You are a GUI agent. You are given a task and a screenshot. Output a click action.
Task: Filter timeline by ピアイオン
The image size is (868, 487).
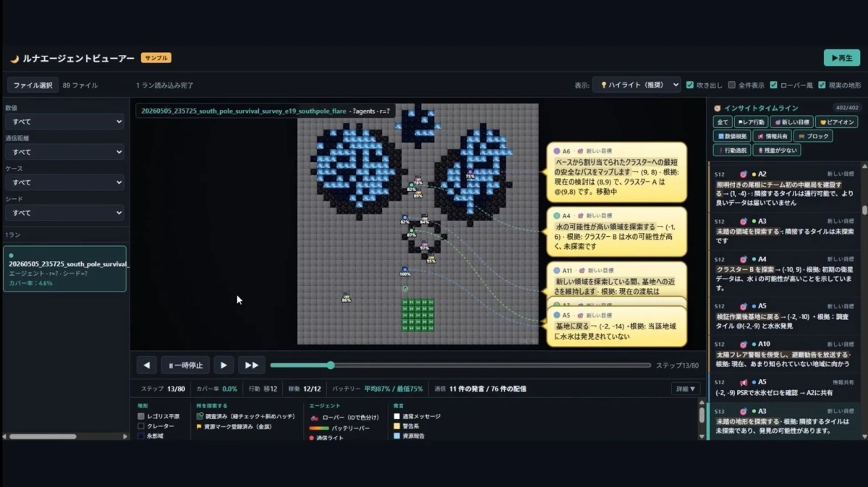(x=836, y=122)
